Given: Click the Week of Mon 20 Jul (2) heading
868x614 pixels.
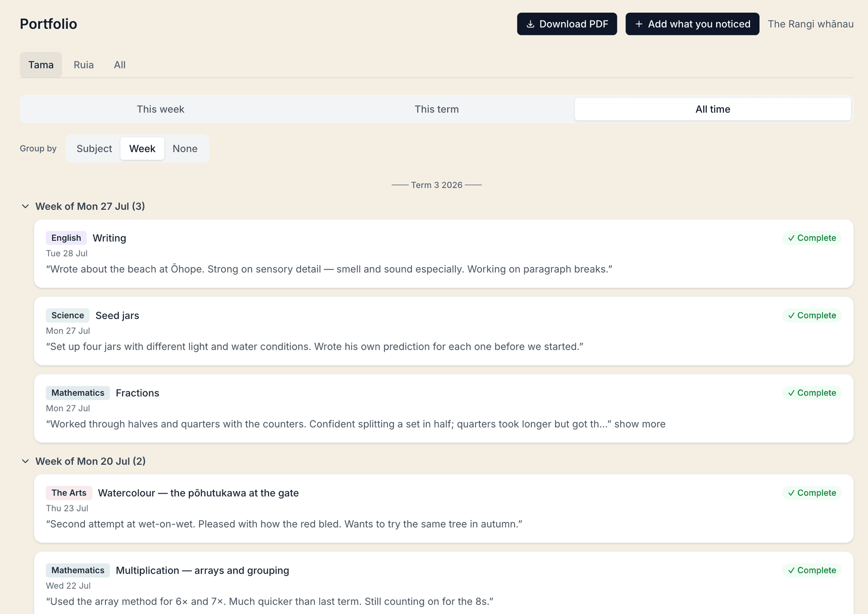Looking at the screenshot, I should point(90,461).
